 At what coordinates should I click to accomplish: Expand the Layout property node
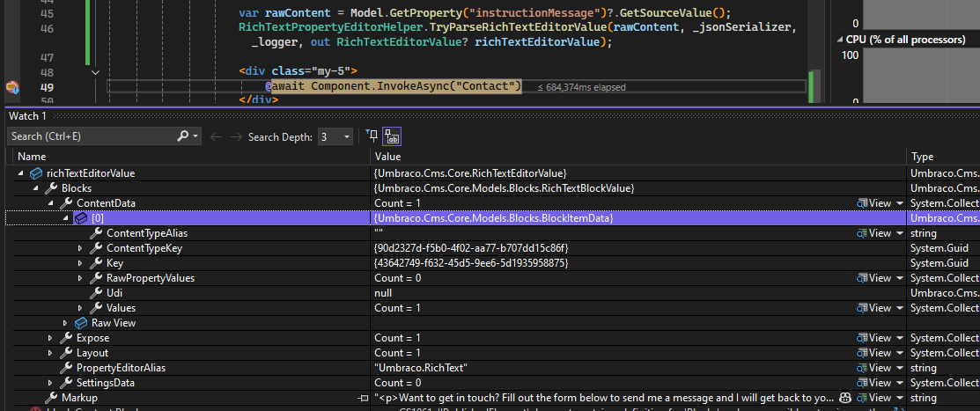tap(50, 353)
